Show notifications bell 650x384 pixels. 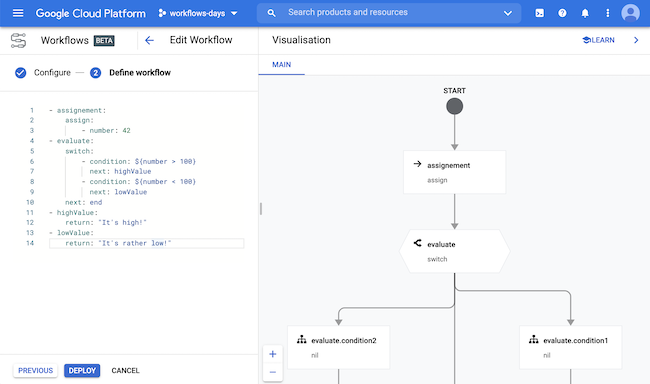(585, 13)
